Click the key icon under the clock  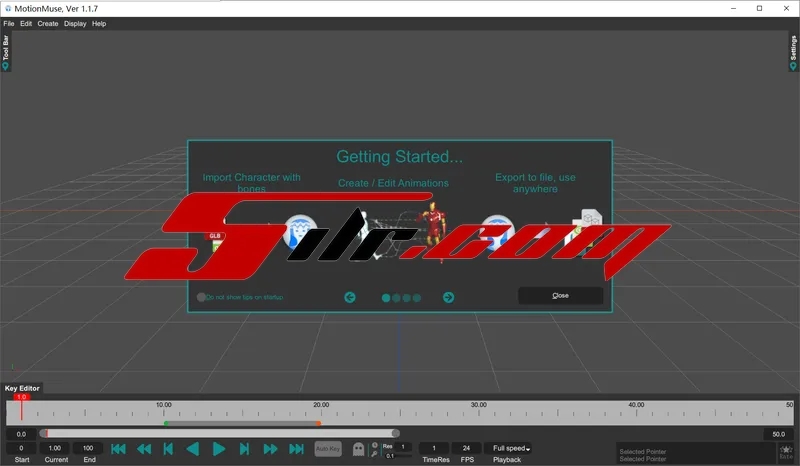[374, 454]
